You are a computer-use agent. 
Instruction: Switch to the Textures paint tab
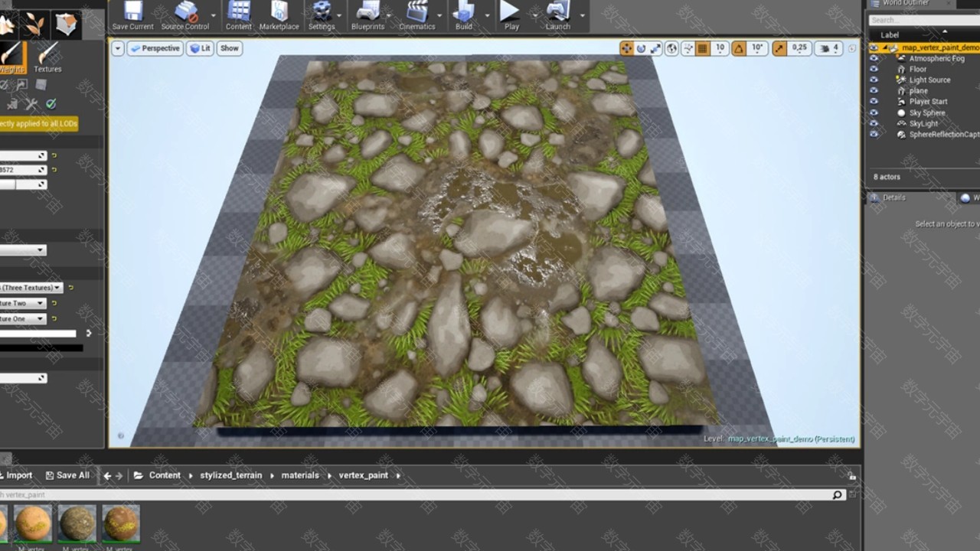click(47, 58)
